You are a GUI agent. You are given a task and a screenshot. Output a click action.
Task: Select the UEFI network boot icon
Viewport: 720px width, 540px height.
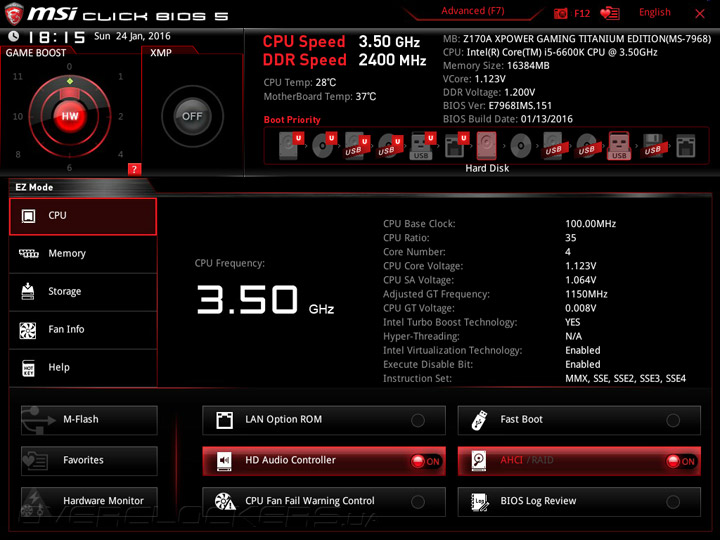point(456,146)
